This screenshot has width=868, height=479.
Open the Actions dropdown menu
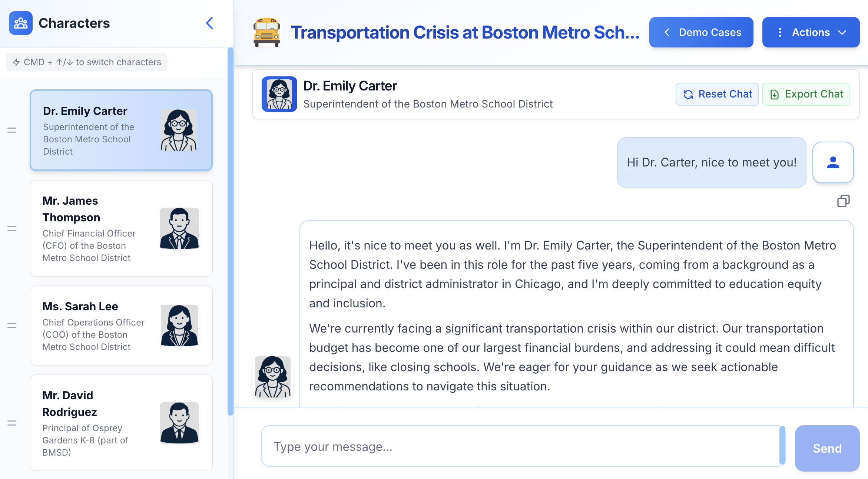[811, 32]
